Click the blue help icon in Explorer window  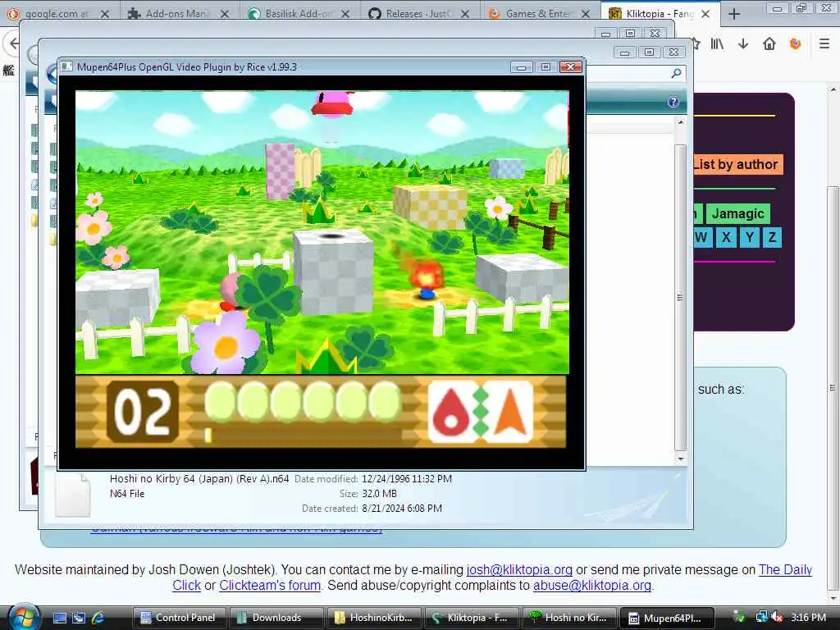(673, 102)
